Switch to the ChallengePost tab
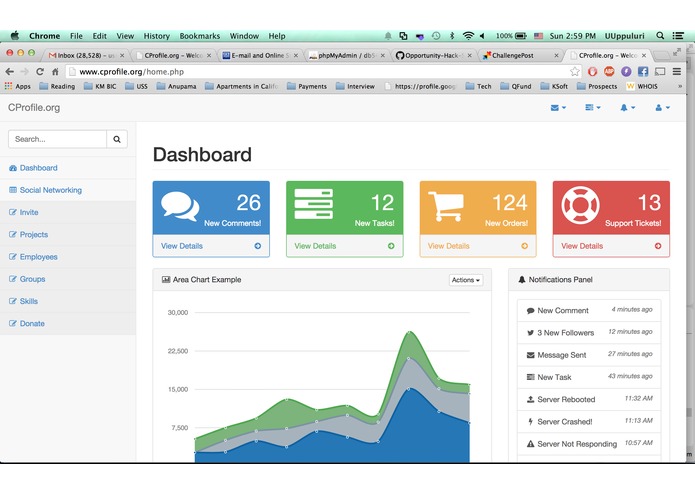Image resolution: width=695 pixels, height=494 pixels. (520, 55)
